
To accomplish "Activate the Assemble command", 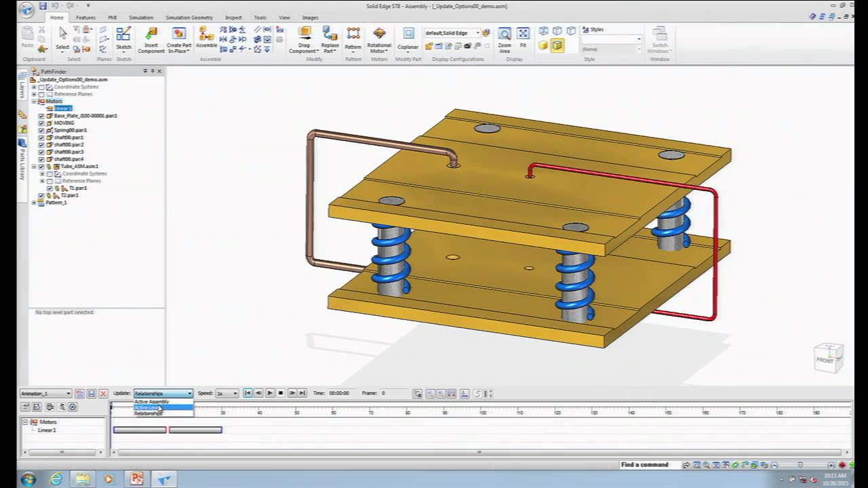I will point(206,39).
